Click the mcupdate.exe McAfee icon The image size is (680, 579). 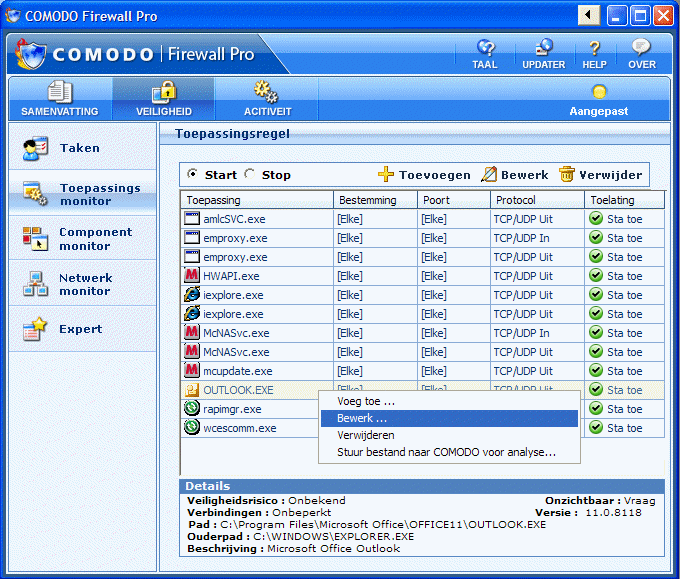click(x=192, y=370)
